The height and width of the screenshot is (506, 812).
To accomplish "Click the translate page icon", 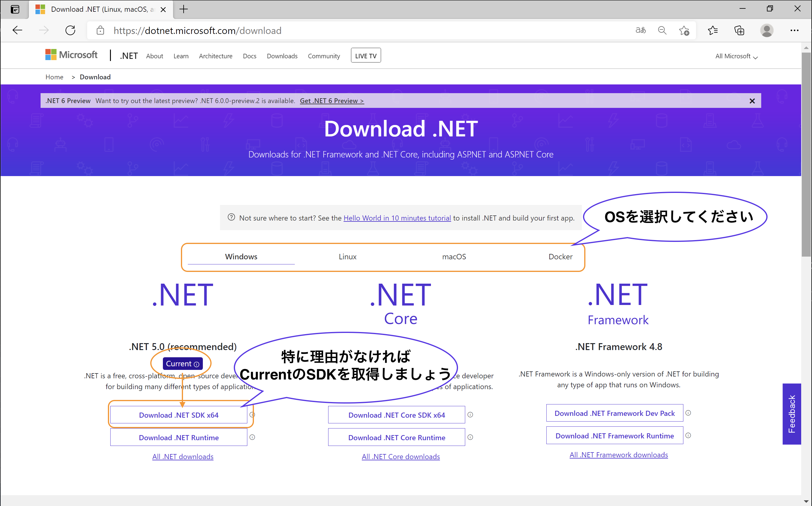I will click(640, 30).
